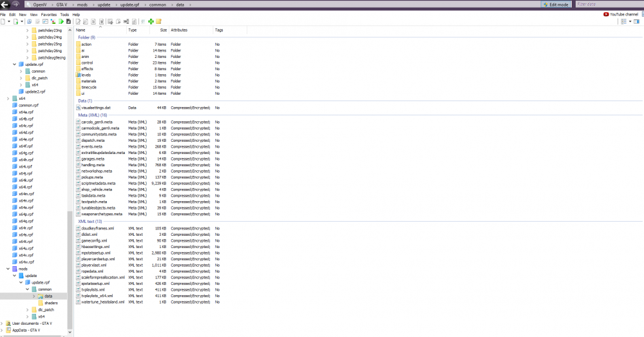Screen dimensions: 644x337
Task: Click tree panel scrollbar up arrow
Action: (x=70, y=30)
